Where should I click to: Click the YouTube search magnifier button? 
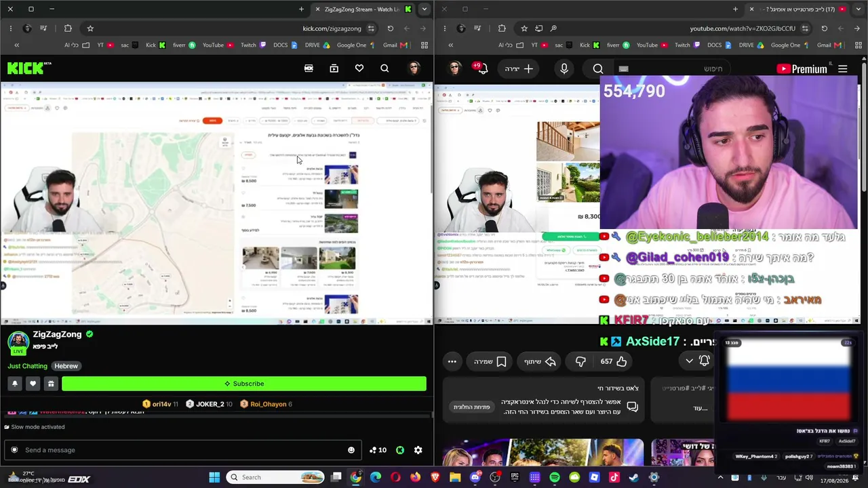tap(598, 68)
